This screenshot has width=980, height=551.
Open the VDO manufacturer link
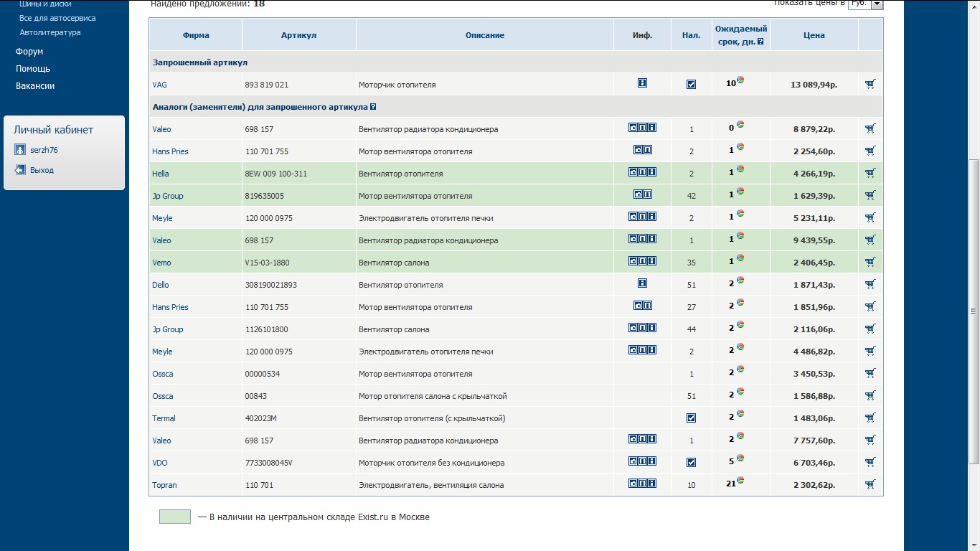(x=160, y=463)
